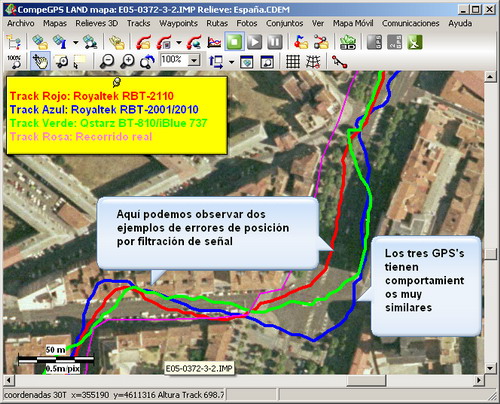Toggle the map grid display
Image resolution: width=500 pixels, height=404 pixels.
tap(293, 61)
